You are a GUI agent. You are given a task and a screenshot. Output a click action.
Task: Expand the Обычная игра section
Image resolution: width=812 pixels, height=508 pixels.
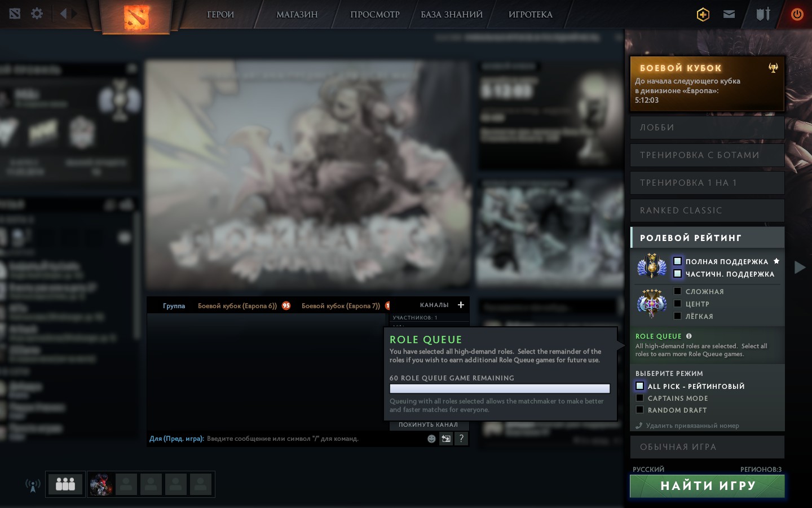pyautogui.click(x=707, y=447)
